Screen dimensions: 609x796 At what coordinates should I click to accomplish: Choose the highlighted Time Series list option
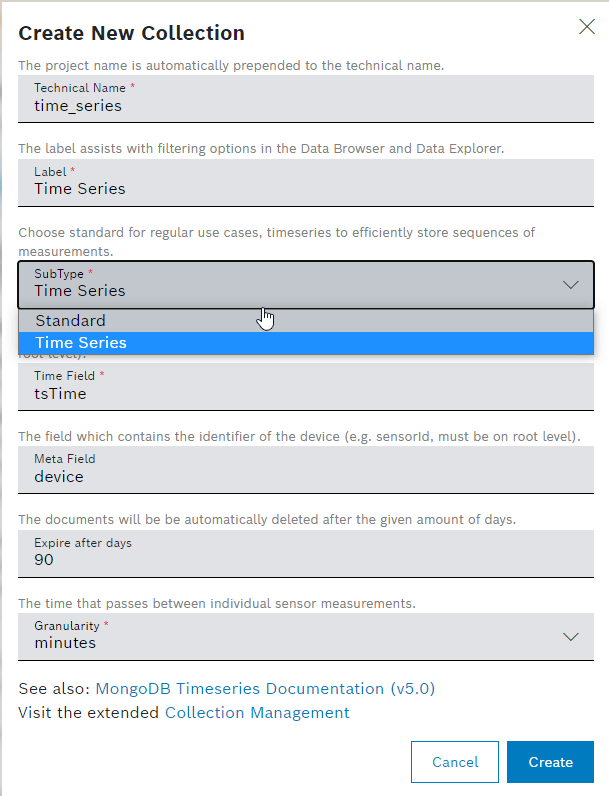[81, 343]
